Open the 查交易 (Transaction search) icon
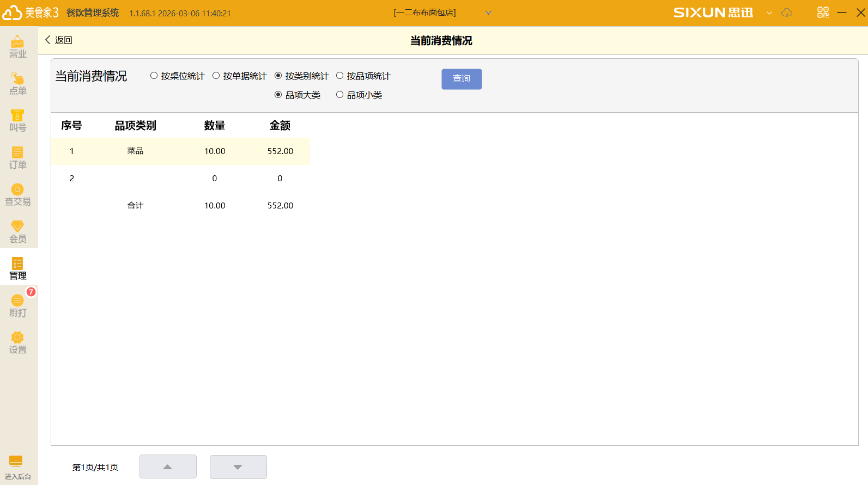 (17, 194)
